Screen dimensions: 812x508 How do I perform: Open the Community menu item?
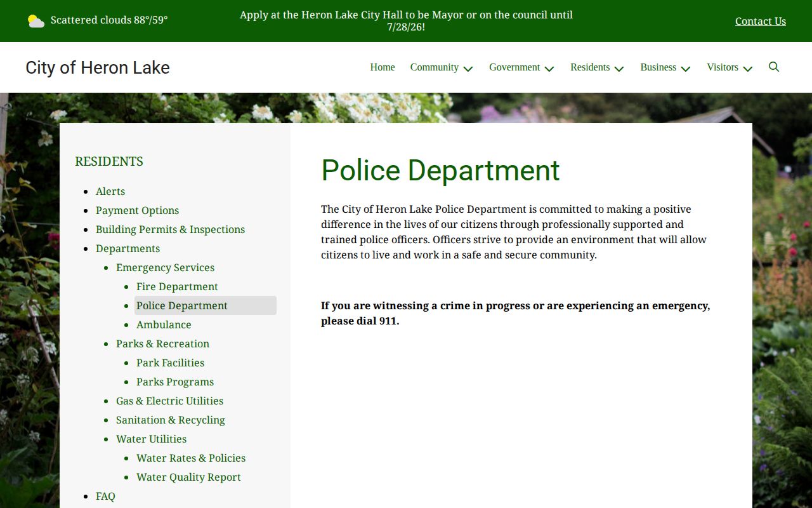click(x=435, y=67)
